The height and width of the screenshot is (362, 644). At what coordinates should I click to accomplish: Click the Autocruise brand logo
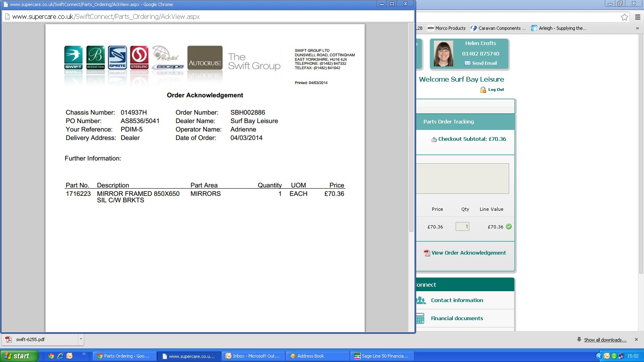click(205, 58)
